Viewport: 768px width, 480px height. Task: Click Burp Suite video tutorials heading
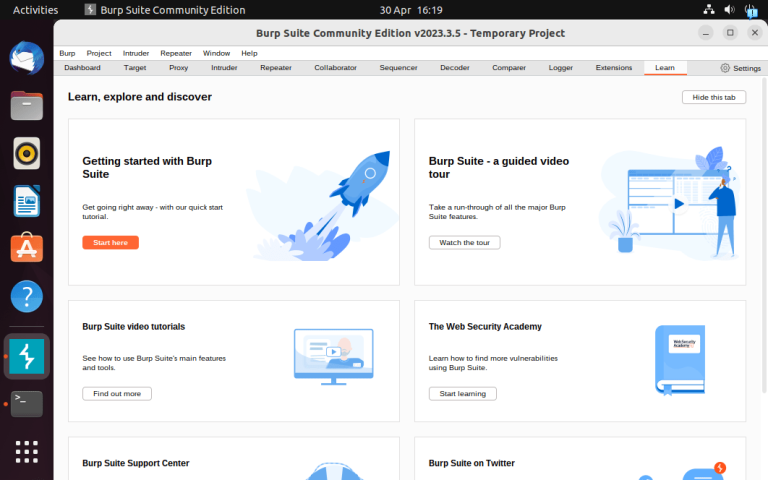tap(134, 326)
